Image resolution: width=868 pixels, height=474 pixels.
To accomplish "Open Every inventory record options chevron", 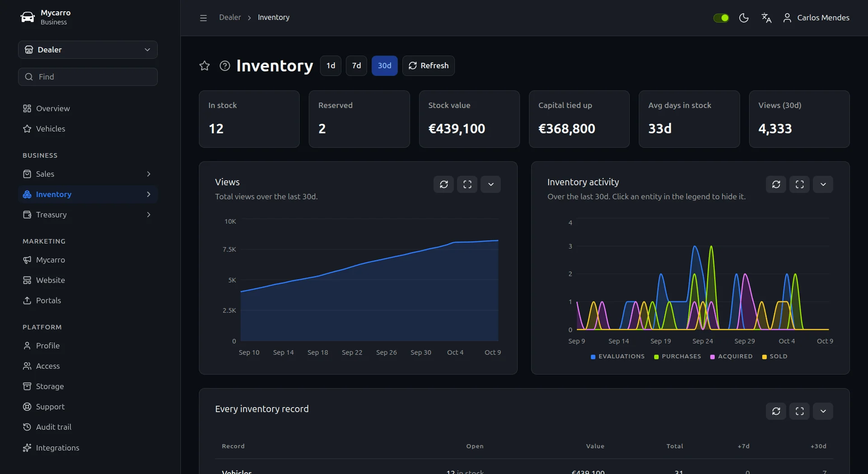I will (823, 411).
